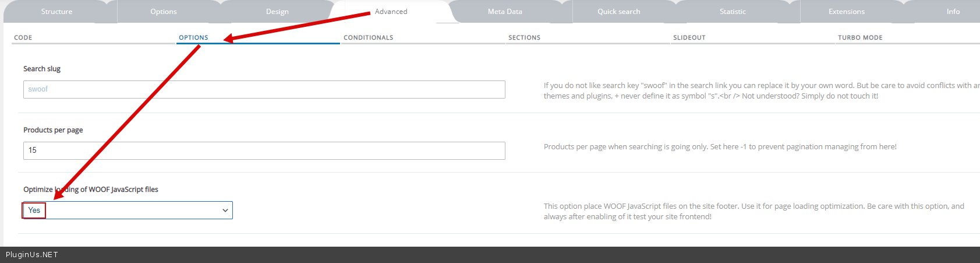
Task: Expand the Optimize loading JavaScript files dropdown
Action: click(x=128, y=211)
